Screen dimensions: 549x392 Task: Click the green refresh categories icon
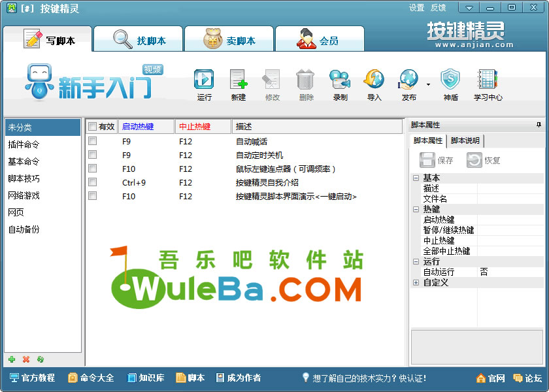41,359
